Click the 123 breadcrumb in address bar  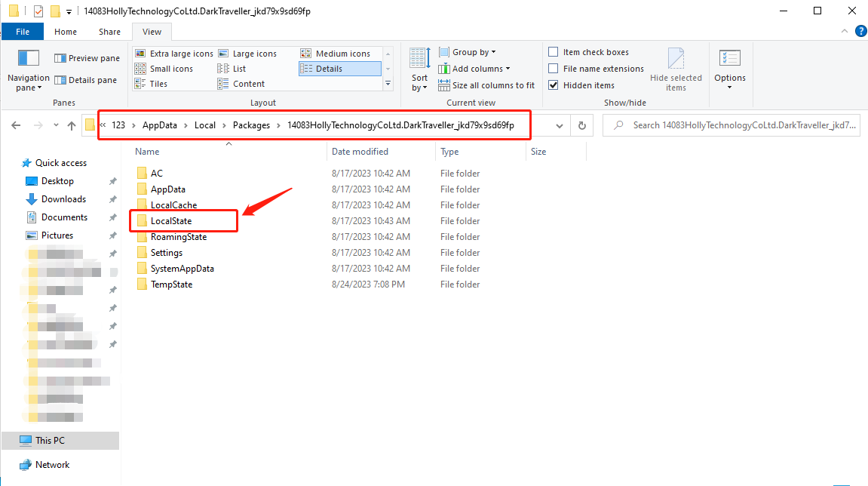[118, 125]
